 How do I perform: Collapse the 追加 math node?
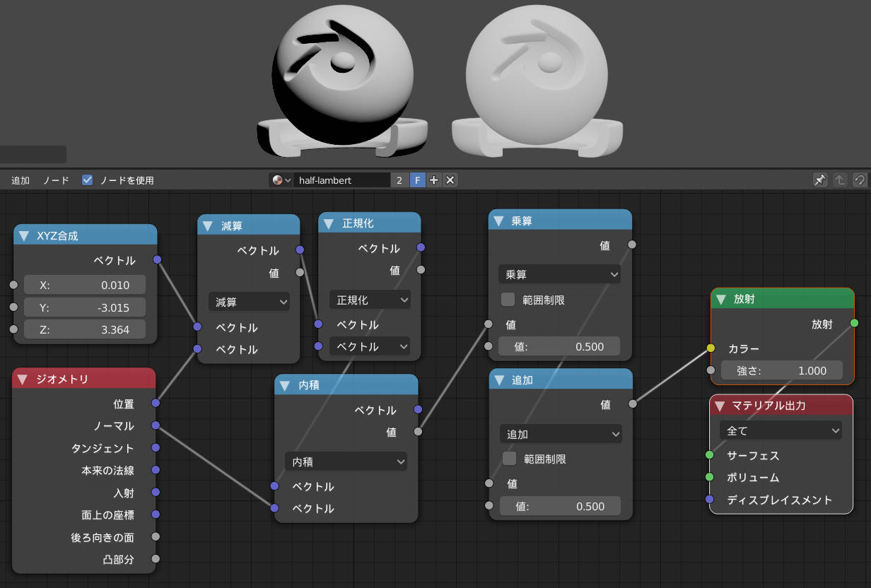[498, 380]
